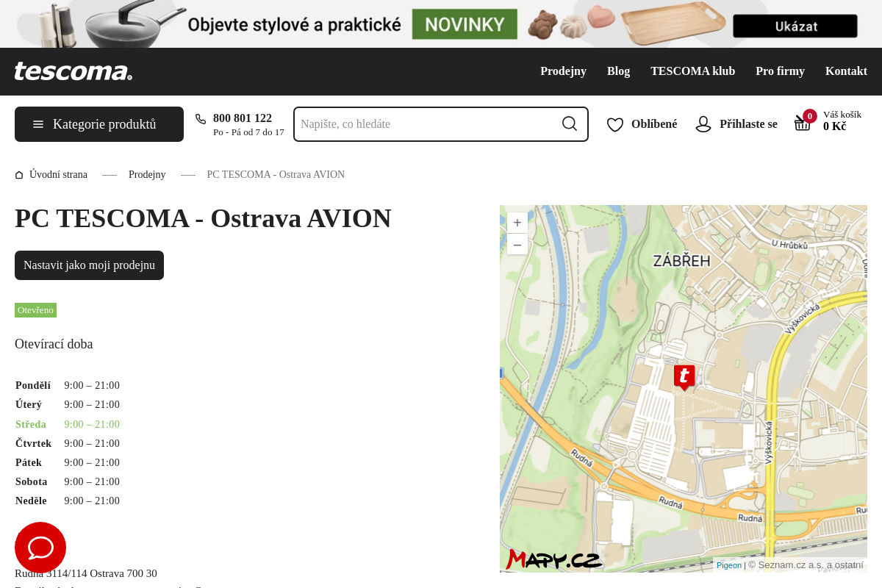Click the phone icon next to 800 801 122
This screenshot has width=882, height=588.
point(201,119)
